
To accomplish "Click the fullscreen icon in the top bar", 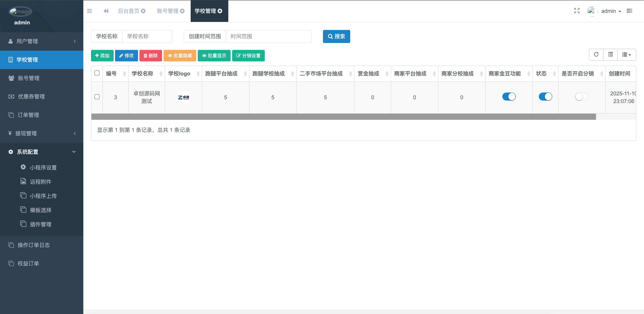I will pos(577,11).
